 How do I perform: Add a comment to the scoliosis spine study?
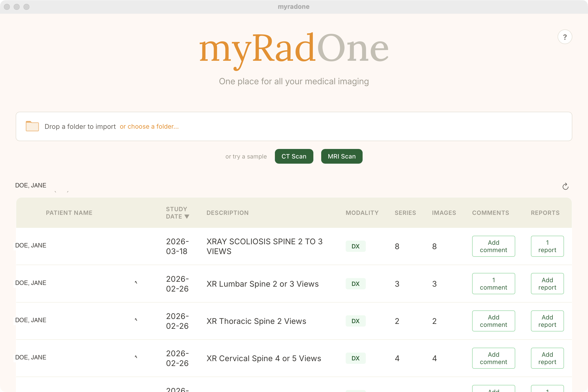[x=493, y=246]
